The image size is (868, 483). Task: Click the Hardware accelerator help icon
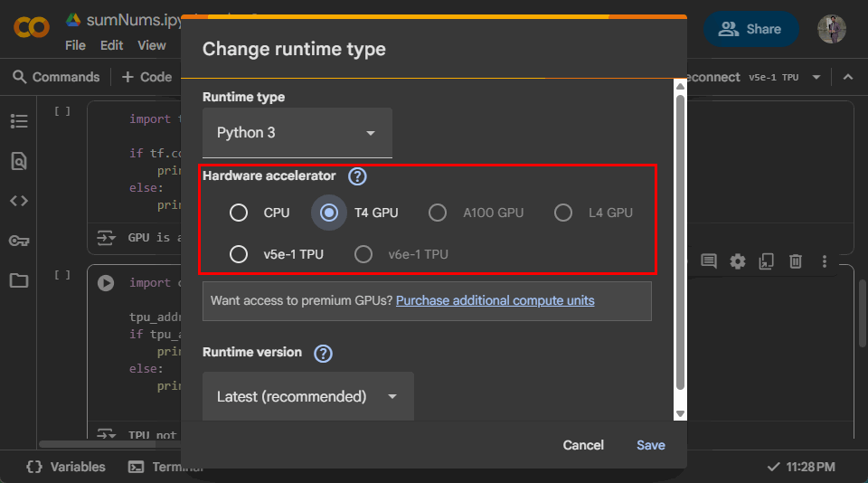pyautogui.click(x=358, y=176)
